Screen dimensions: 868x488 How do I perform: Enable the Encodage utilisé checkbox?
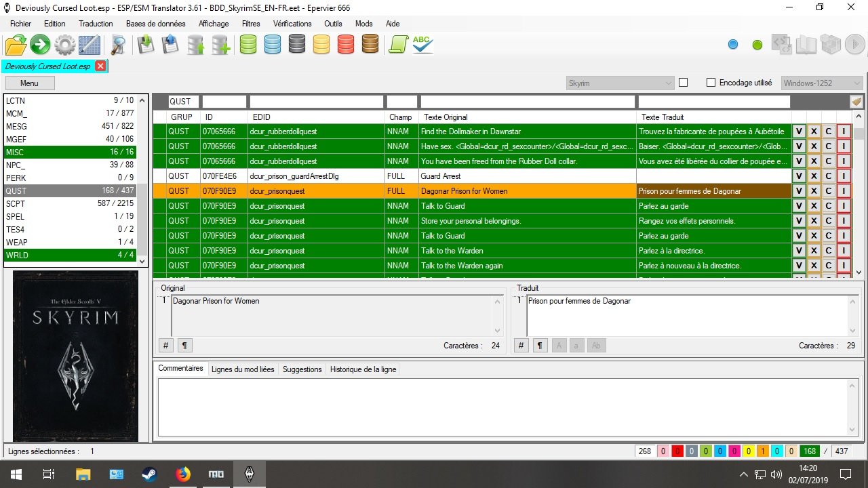[711, 83]
